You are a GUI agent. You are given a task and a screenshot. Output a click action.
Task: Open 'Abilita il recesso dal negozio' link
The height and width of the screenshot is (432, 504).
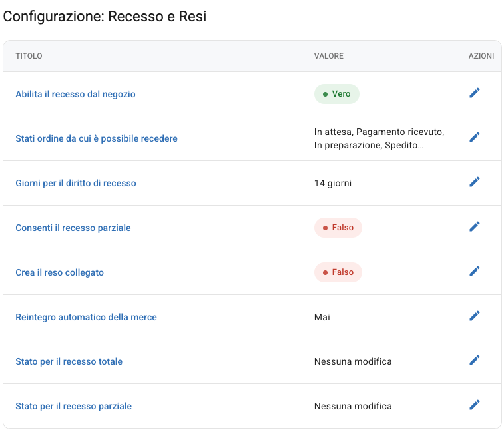pos(75,94)
